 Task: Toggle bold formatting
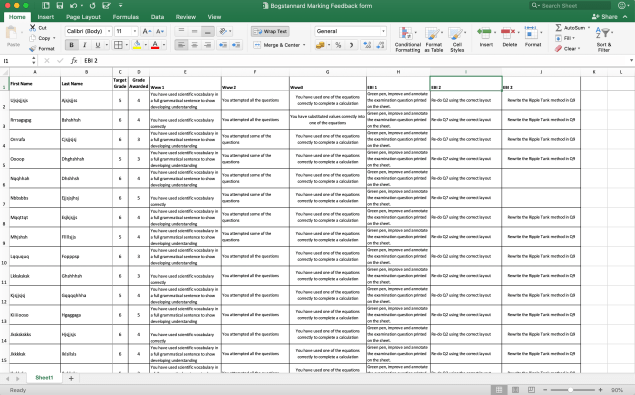coord(72,45)
